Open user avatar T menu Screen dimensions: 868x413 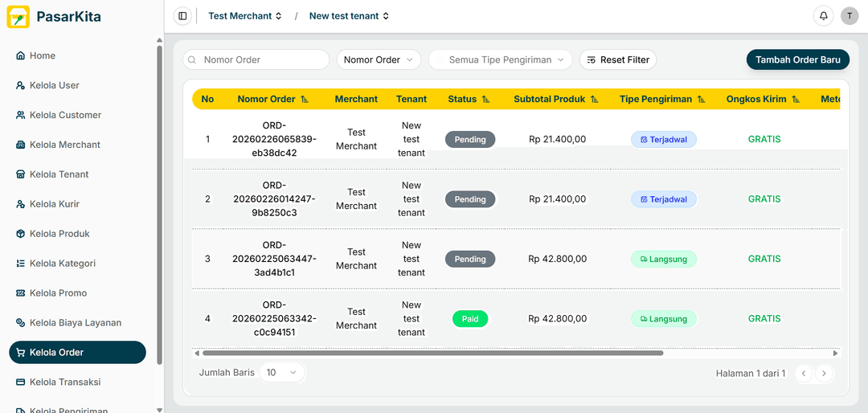coord(850,16)
